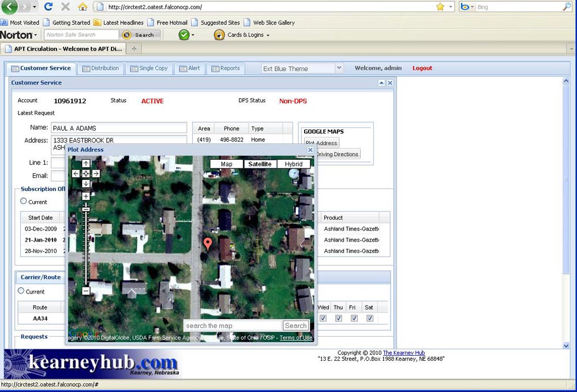Switch map to Hybrid view
577x392 pixels.
(x=294, y=164)
